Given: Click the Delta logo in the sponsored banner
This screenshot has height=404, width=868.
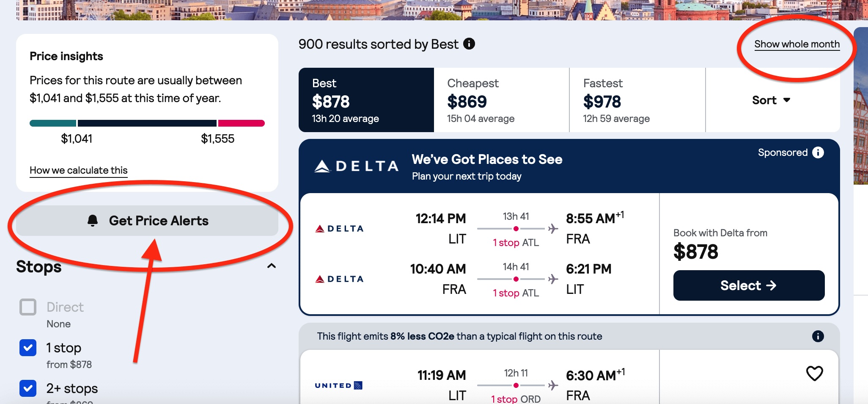Looking at the screenshot, I should tap(357, 166).
